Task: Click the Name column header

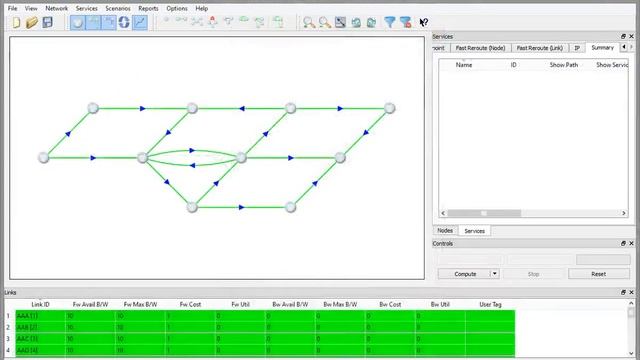Action: [464, 65]
